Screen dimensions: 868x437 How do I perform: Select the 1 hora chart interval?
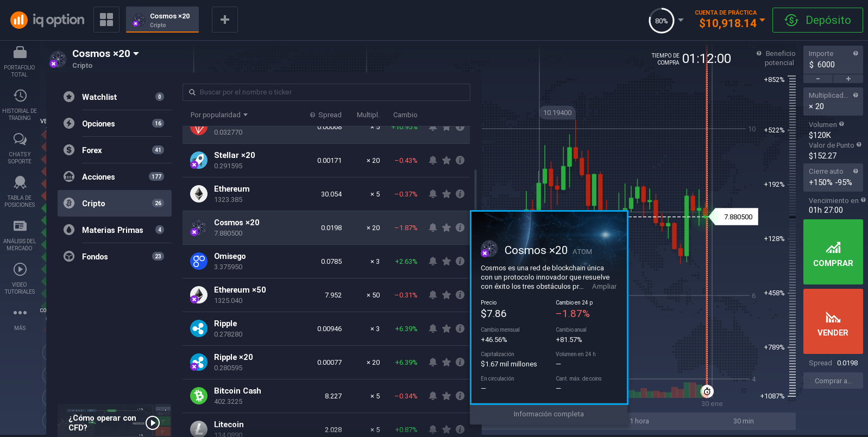[639, 421]
